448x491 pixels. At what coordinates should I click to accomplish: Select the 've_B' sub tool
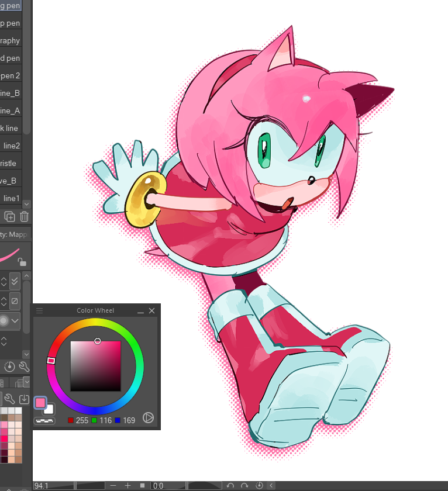(11, 181)
